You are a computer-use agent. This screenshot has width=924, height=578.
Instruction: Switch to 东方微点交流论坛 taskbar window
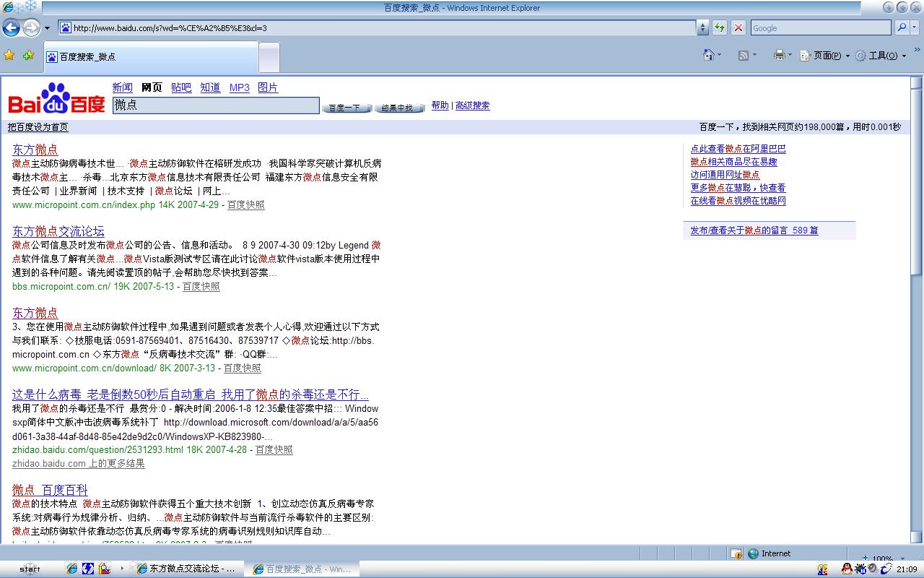[x=186, y=569]
